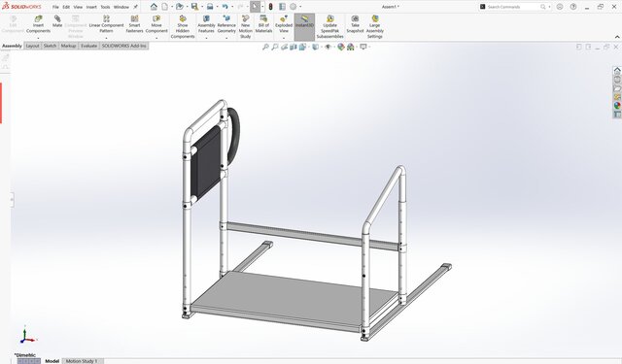Image resolution: width=622 pixels, height=364 pixels.
Task: Switch to Motion Study 1 tab
Action: pos(82,361)
